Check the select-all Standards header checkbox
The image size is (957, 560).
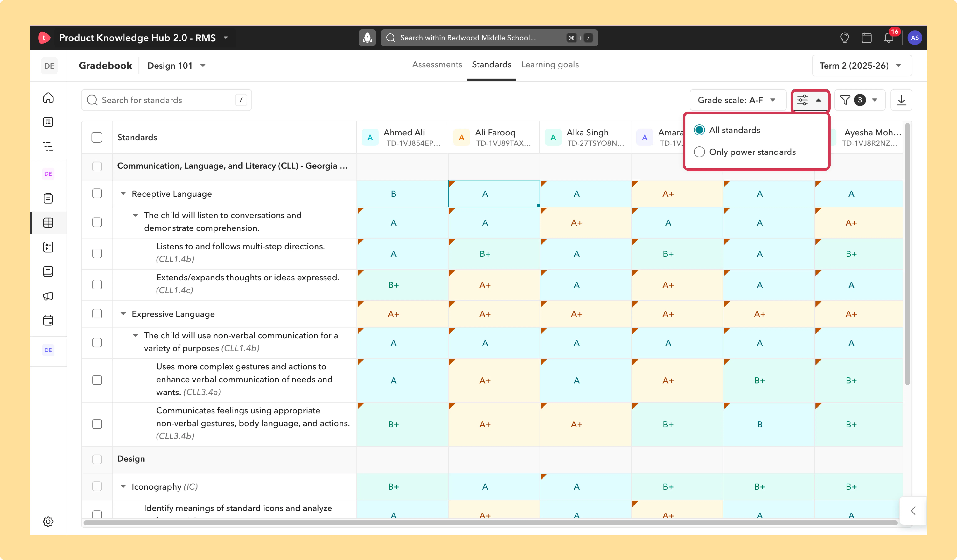click(97, 138)
